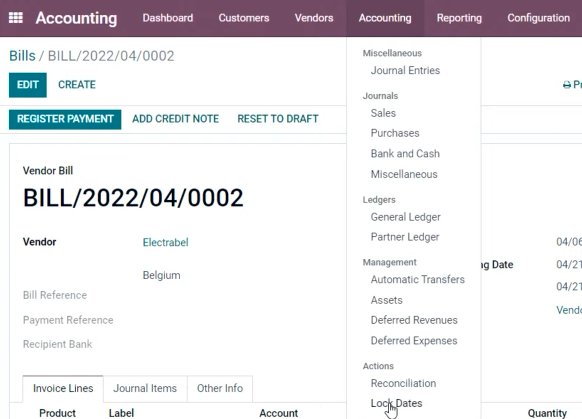Open vendor Electrabel link
Screen dimensions: 582x419
pyautogui.click(x=166, y=242)
